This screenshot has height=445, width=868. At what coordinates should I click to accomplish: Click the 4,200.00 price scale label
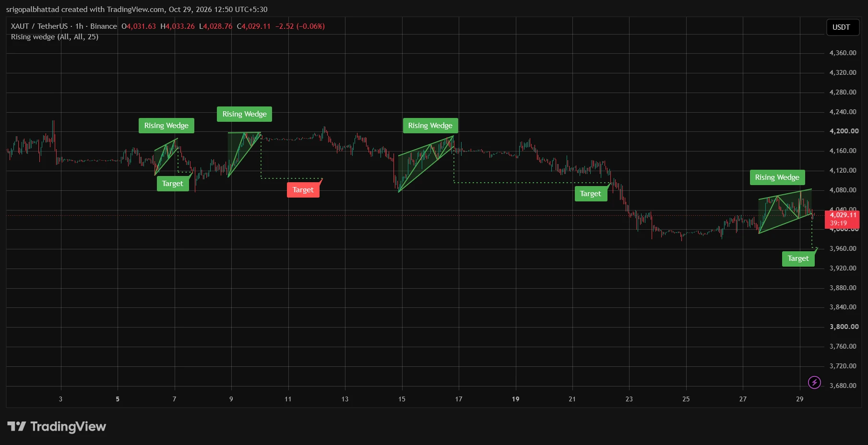[844, 131]
